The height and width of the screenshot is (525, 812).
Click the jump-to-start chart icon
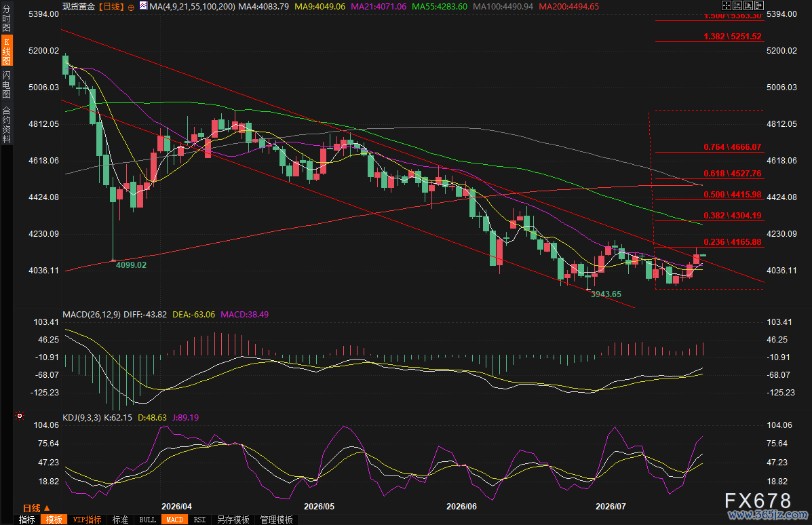coord(737,5)
